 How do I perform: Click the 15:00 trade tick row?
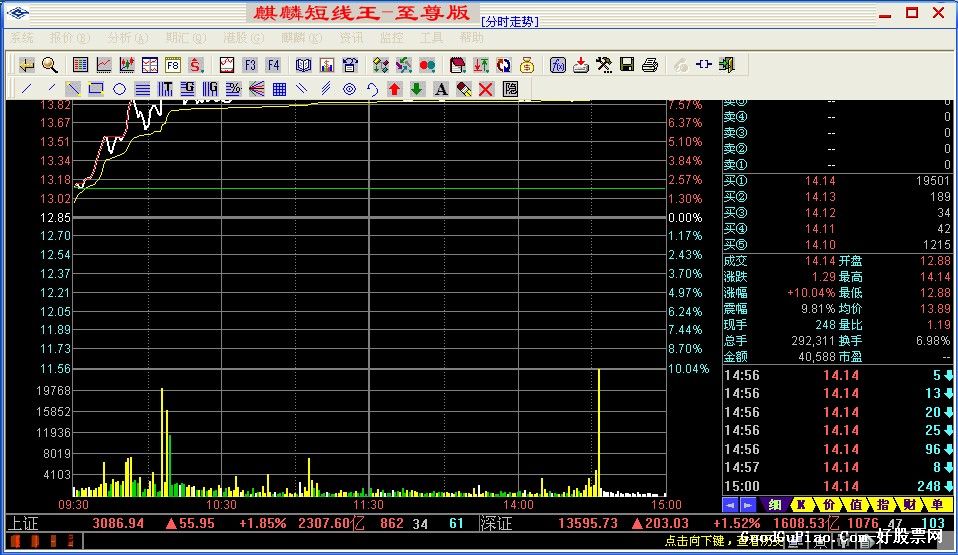pyautogui.click(x=837, y=487)
